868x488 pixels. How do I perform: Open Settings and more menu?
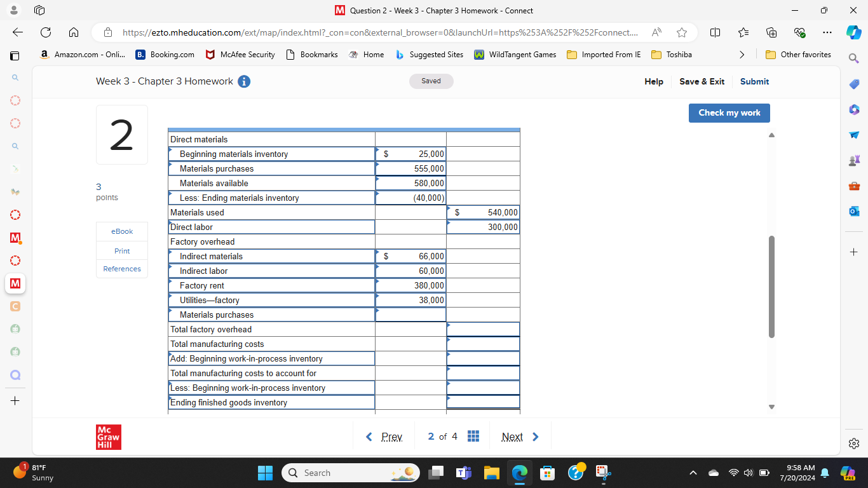pyautogui.click(x=827, y=32)
